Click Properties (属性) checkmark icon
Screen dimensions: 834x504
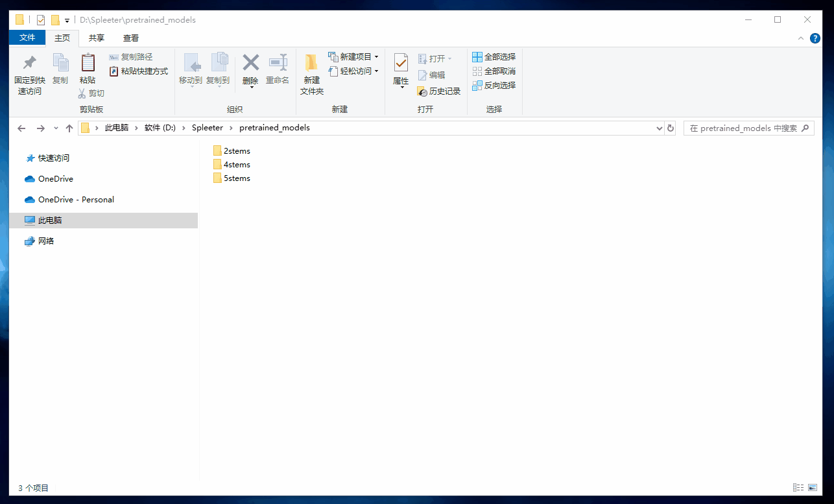click(x=401, y=62)
